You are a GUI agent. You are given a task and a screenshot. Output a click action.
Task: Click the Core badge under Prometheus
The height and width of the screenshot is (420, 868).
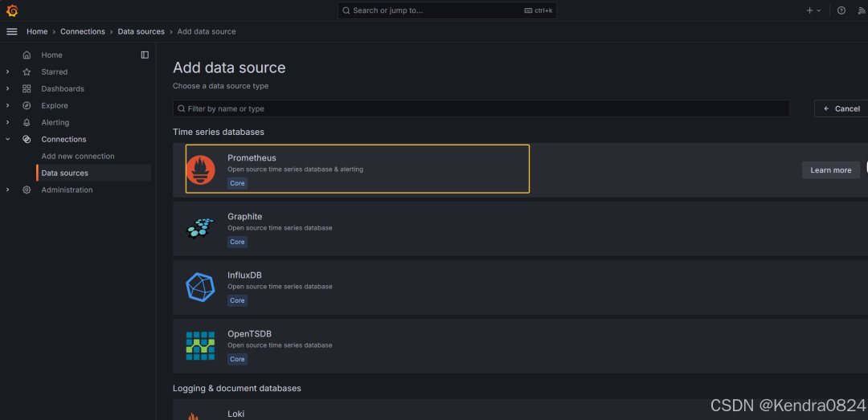(x=237, y=183)
